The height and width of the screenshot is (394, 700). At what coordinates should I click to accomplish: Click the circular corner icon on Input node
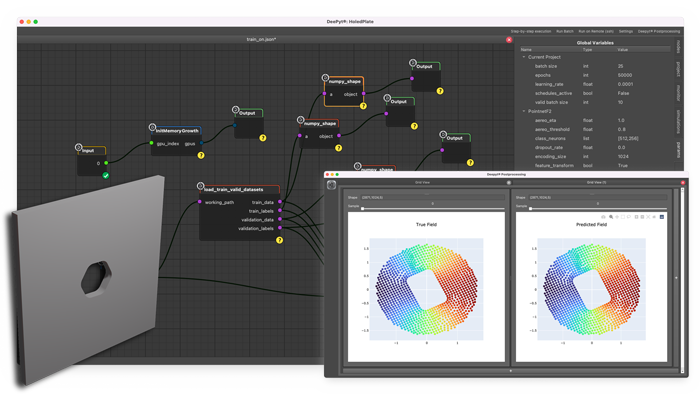tap(79, 147)
